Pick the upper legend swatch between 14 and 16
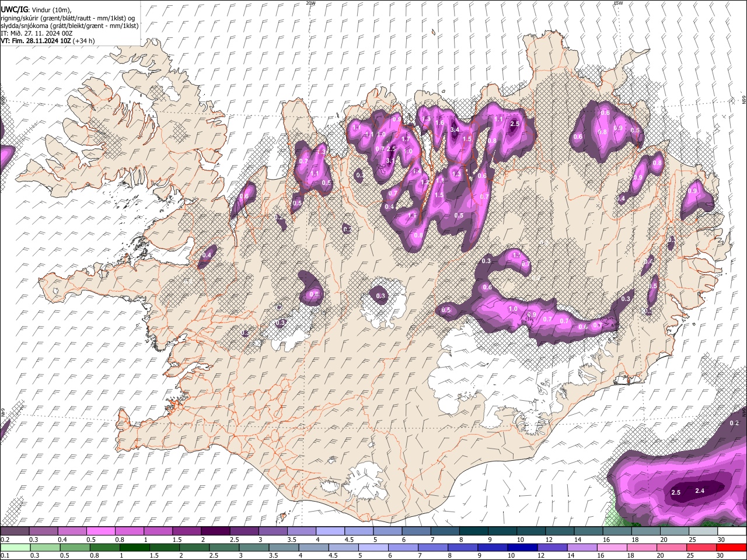747x560 pixels. click(x=589, y=531)
